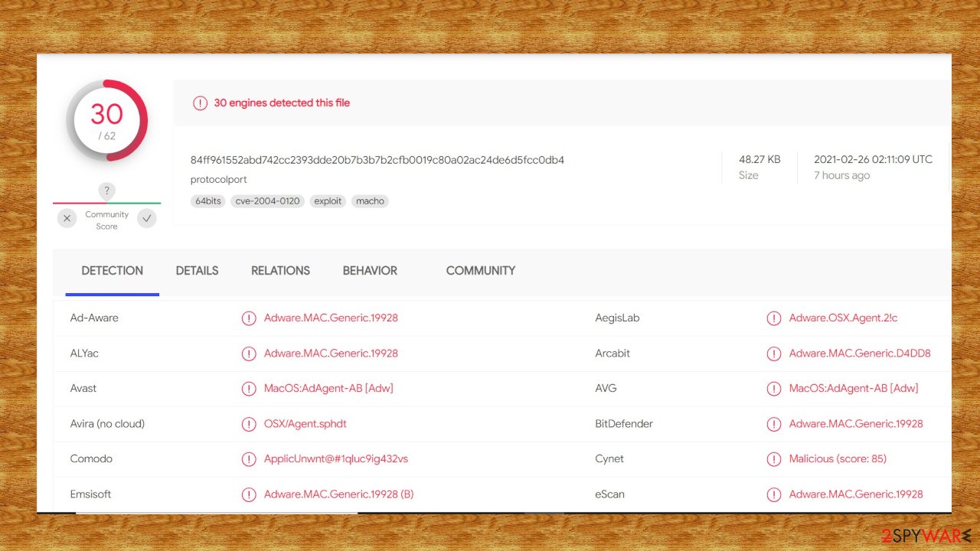980x551 pixels.
Task: Select the DETECTION tab
Action: click(113, 271)
